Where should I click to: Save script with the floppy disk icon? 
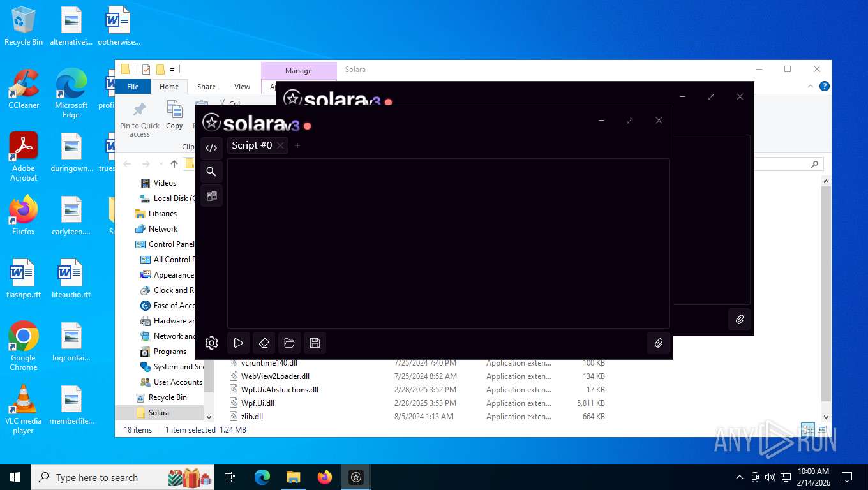[x=315, y=343]
